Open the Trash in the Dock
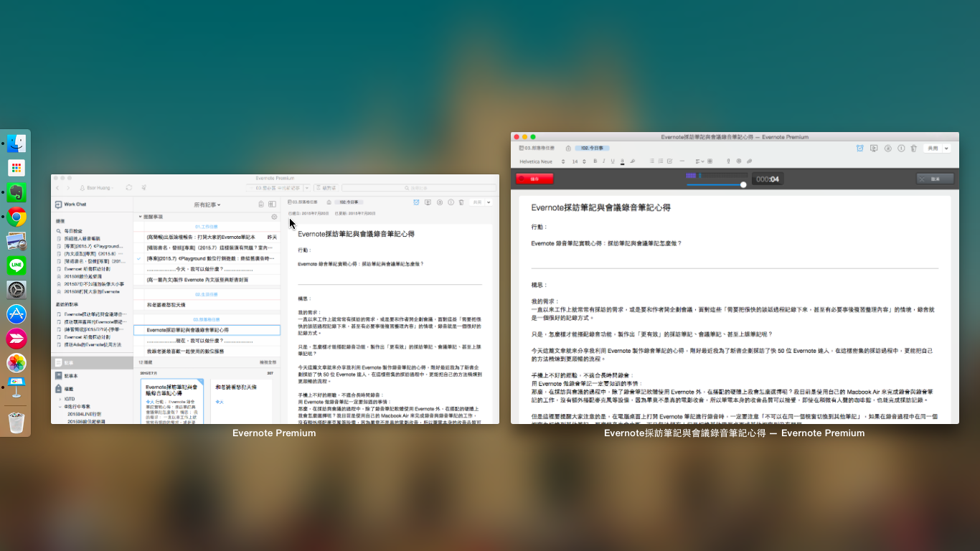Viewport: 980px width, 551px height. [16, 423]
